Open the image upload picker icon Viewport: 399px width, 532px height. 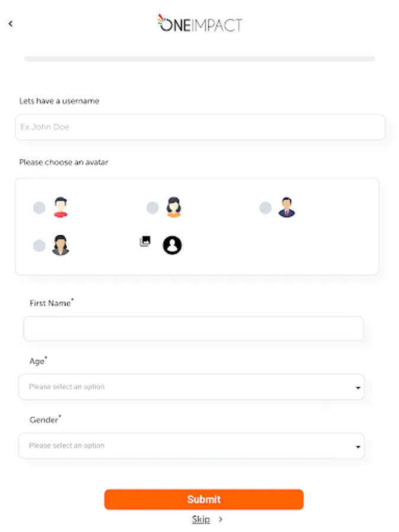pyautogui.click(x=145, y=242)
